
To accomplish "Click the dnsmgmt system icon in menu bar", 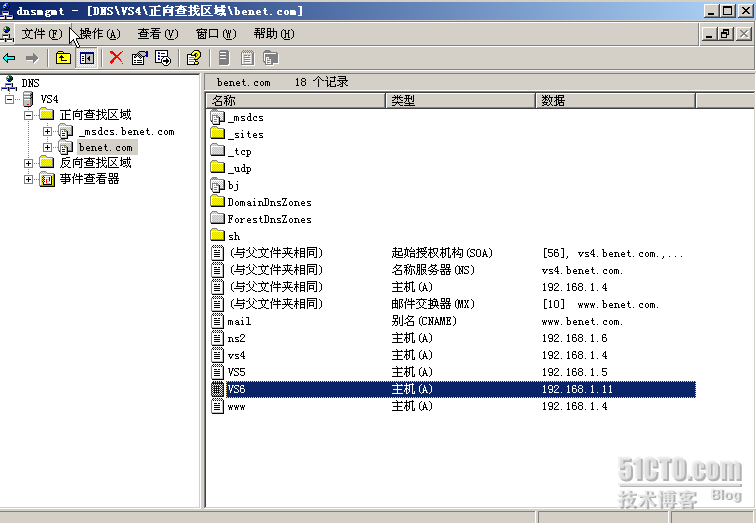I will click(7, 34).
